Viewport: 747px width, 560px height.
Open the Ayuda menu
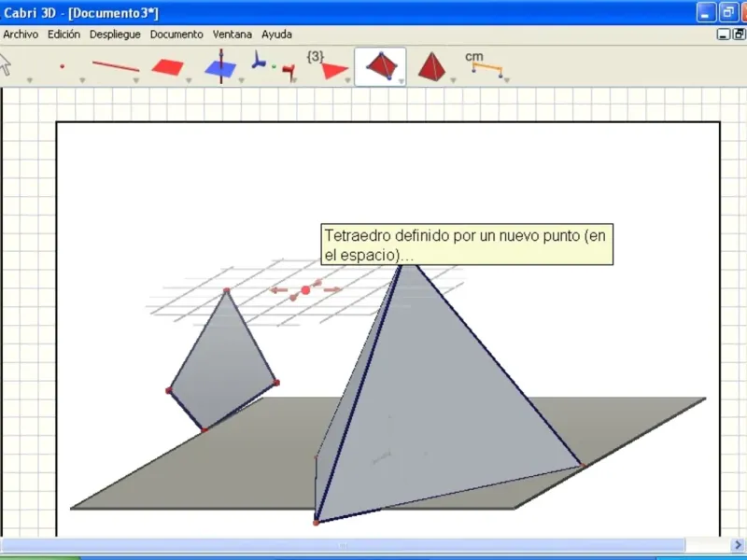click(x=276, y=35)
